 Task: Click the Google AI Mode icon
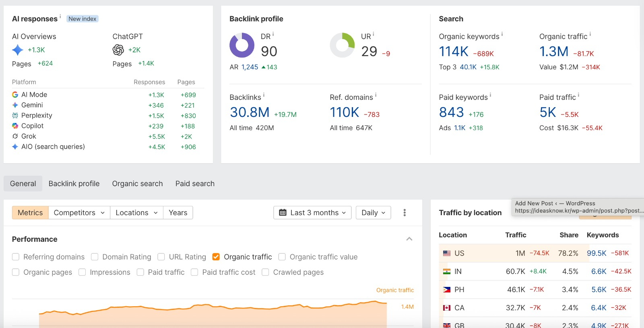coord(15,95)
